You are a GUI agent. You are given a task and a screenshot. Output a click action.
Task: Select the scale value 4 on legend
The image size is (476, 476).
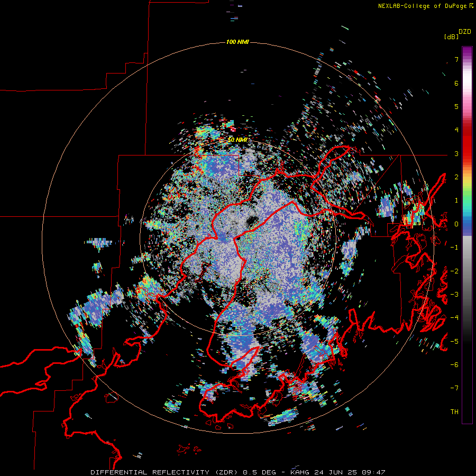click(x=456, y=130)
